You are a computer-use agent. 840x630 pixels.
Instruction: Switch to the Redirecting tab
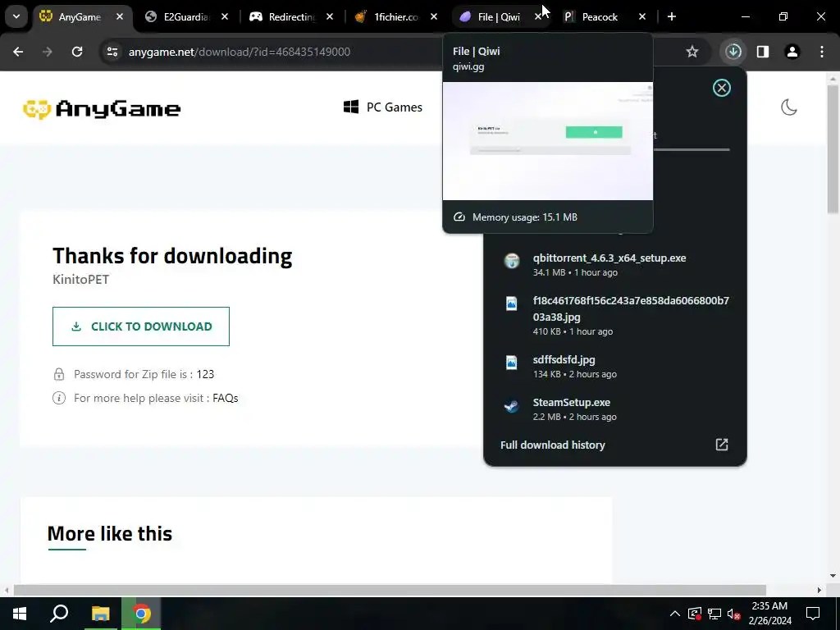click(x=292, y=16)
